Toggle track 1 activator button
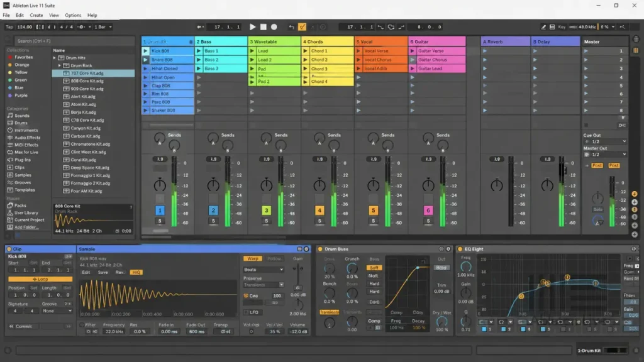The height and width of the screenshot is (362, 644). (x=160, y=211)
